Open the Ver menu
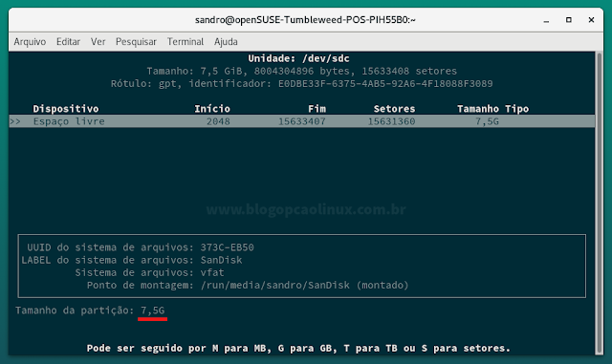 pos(98,42)
